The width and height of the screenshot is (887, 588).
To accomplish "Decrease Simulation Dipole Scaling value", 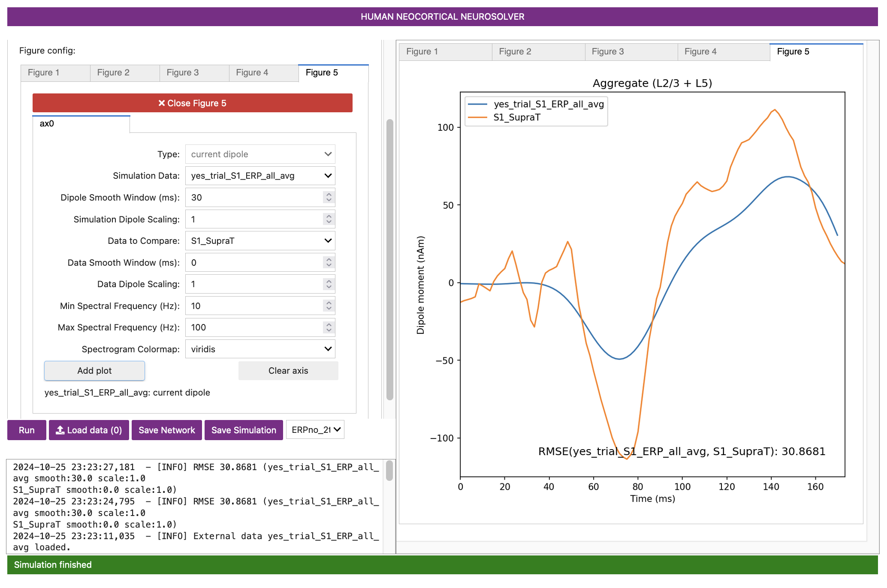I will [x=329, y=222].
